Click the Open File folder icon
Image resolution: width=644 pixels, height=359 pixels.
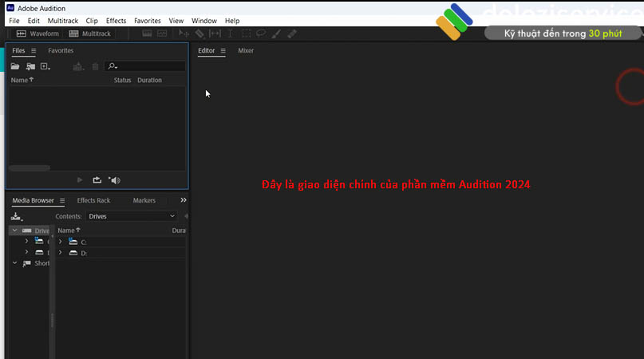[15, 67]
